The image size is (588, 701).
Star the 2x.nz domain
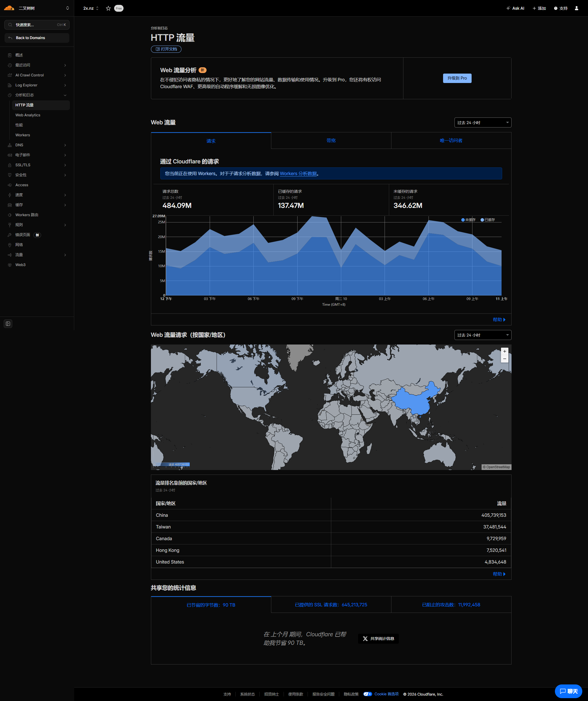tap(108, 8)
